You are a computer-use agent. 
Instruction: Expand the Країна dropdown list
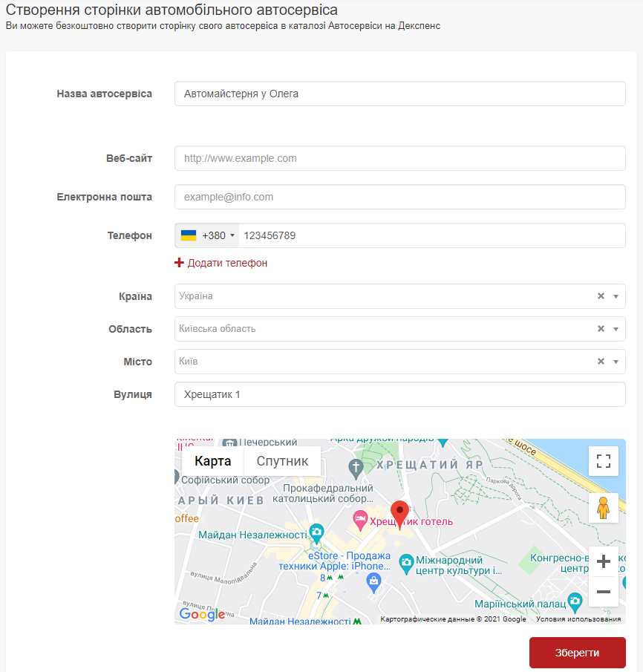click(616, 296)
